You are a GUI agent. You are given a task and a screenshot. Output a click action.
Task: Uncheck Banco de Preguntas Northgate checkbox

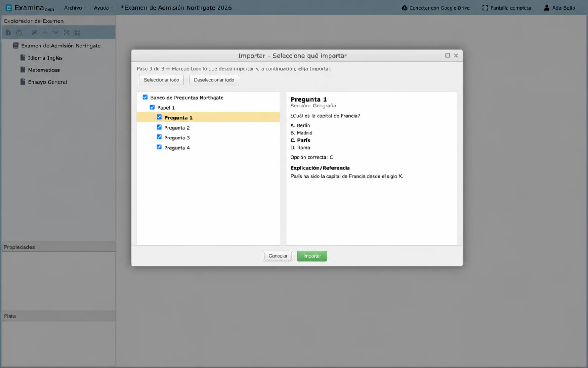click(x=145, y=97)
